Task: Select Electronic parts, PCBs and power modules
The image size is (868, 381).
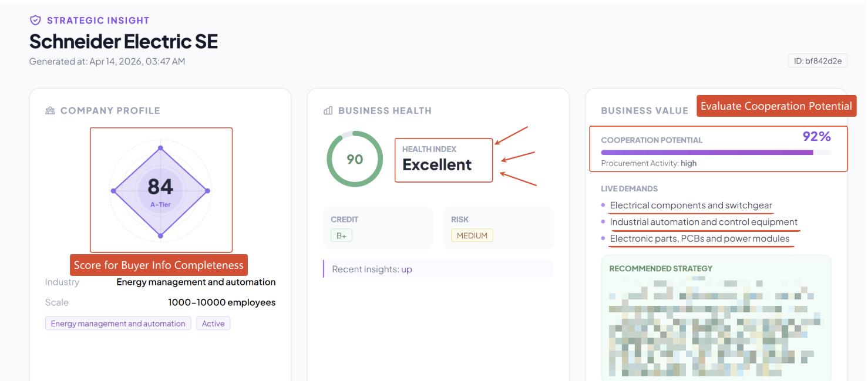Action: (699, 238)
